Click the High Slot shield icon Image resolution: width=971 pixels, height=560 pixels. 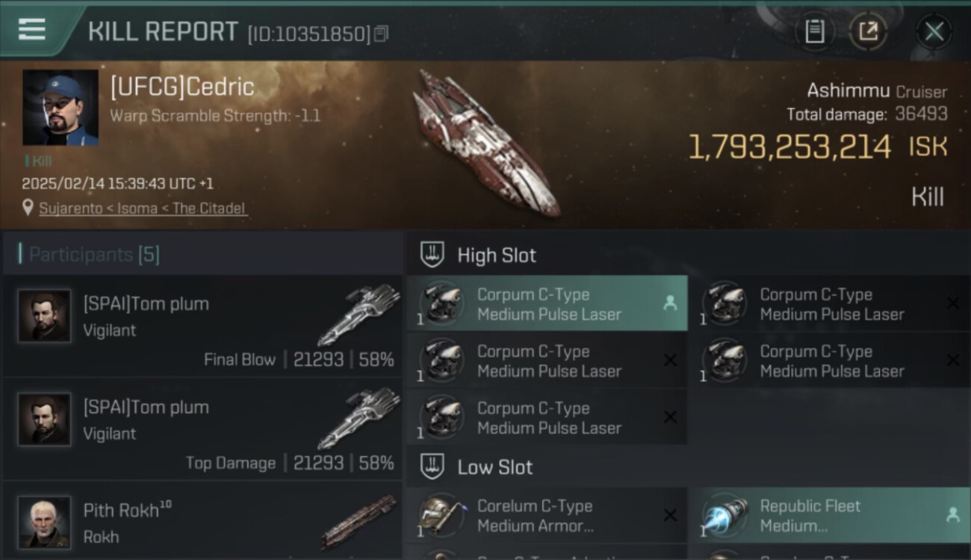point(432,255)
